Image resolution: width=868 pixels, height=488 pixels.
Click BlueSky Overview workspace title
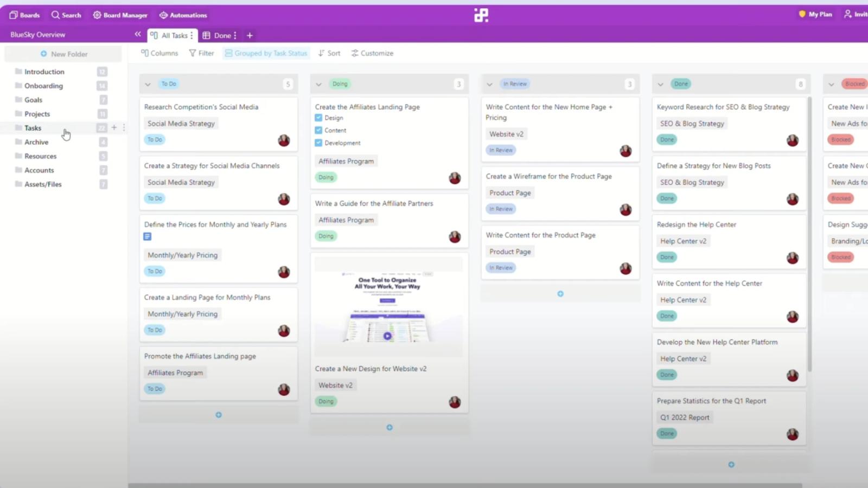[x=38, y=35]
